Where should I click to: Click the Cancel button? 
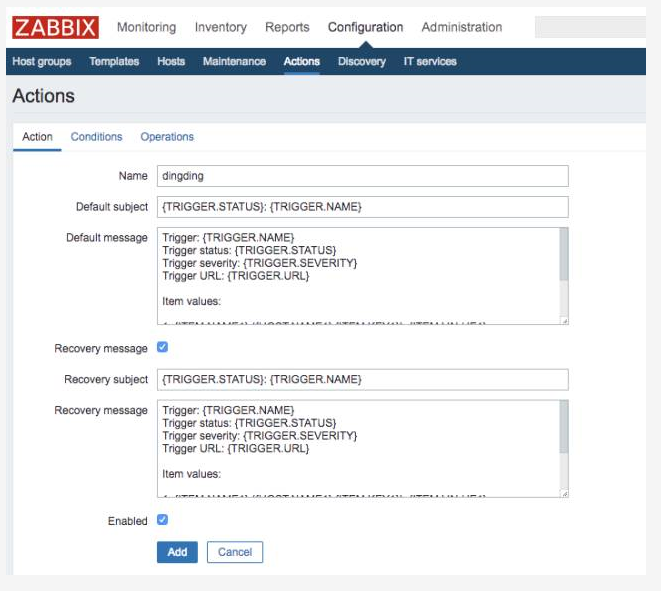[235, 552]
